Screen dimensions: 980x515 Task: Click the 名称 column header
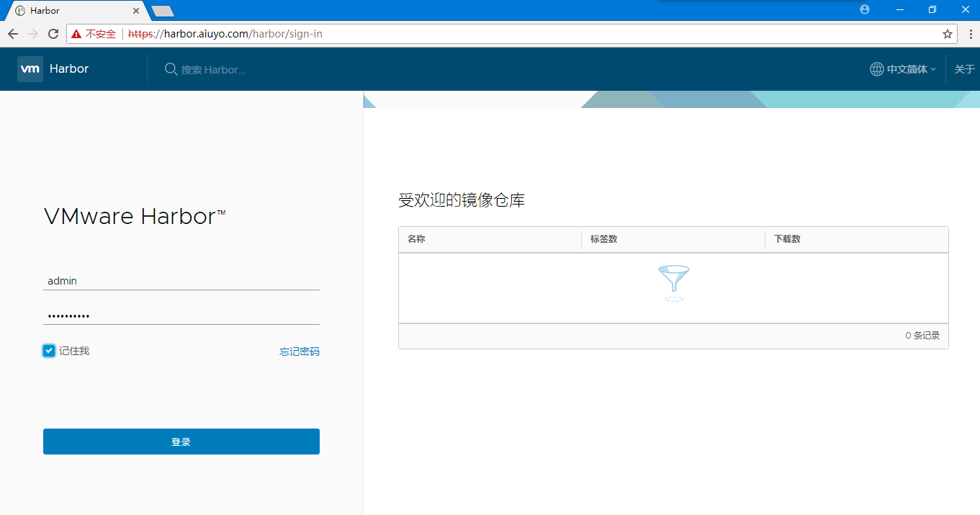[x=417, y=239]
